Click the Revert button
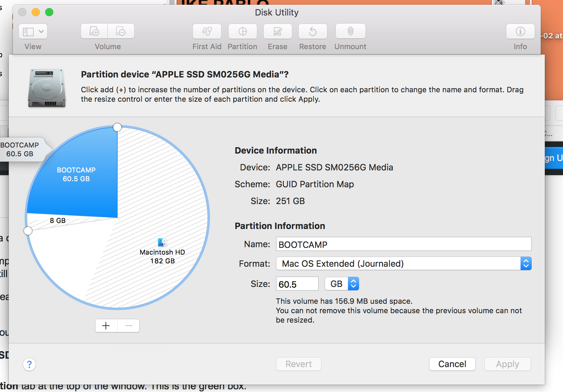Screen dimensions: 563x392 click(299, 364)
